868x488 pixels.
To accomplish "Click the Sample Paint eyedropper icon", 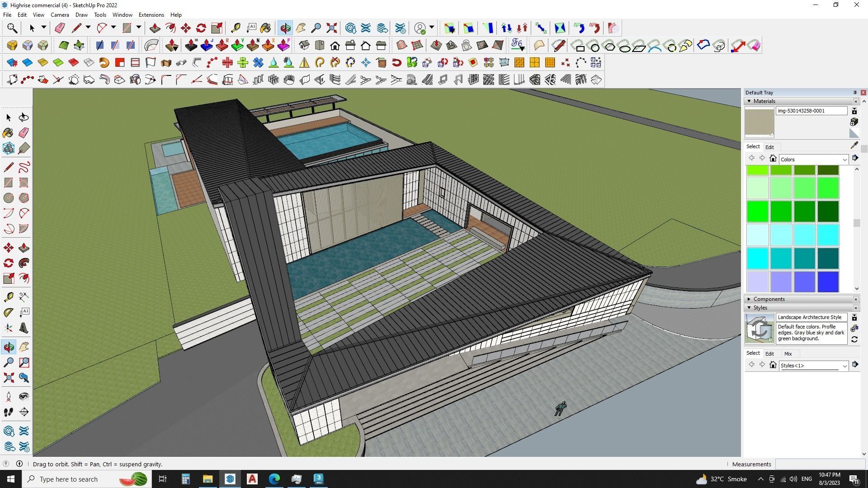I will coord(854,145).
